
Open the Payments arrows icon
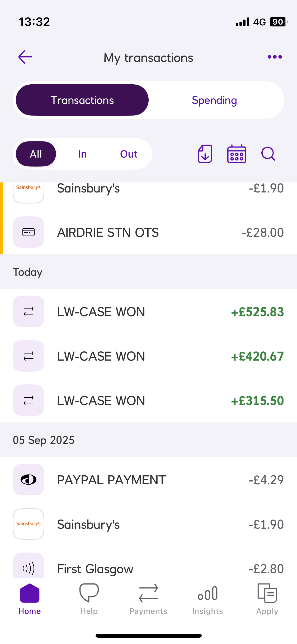click(148, 593)
